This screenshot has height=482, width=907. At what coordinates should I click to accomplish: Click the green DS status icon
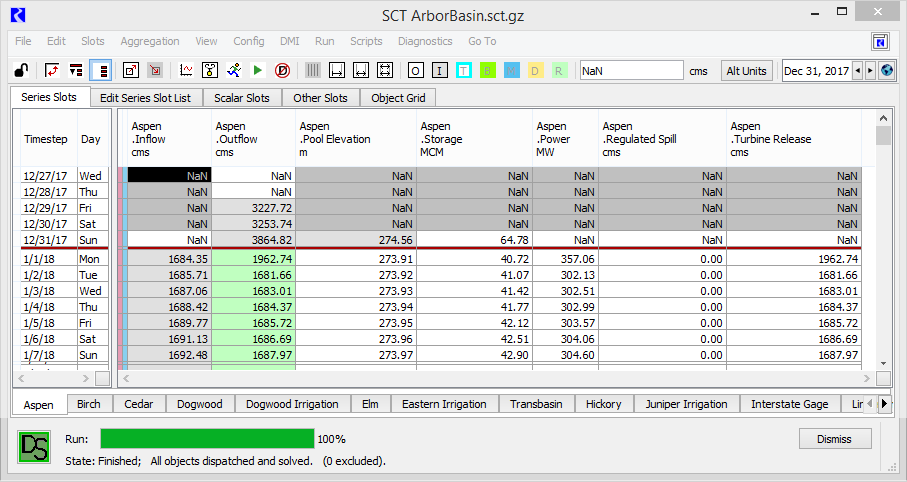pos(35,446)
